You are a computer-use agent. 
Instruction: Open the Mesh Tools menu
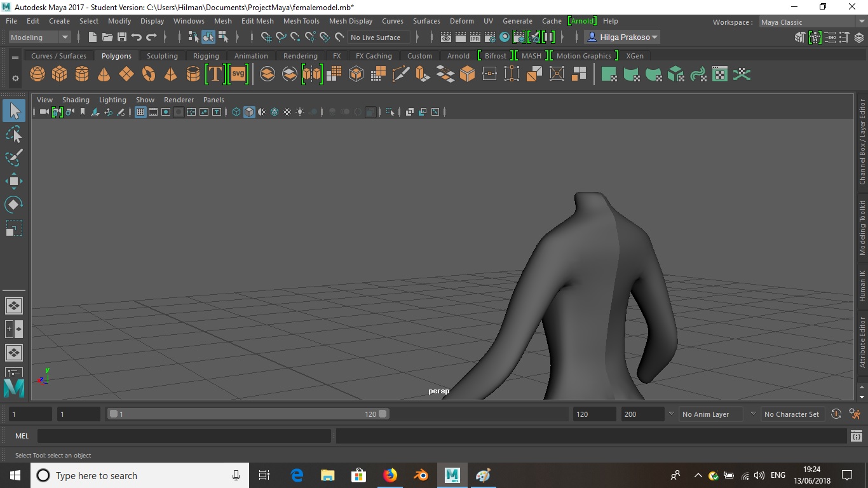(301, 21)
